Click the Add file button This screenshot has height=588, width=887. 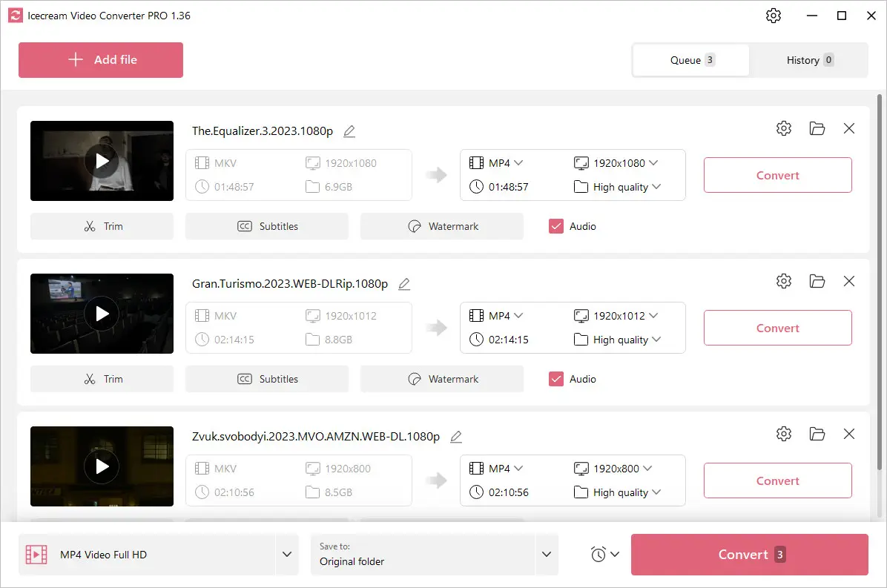tap(101, 60)
